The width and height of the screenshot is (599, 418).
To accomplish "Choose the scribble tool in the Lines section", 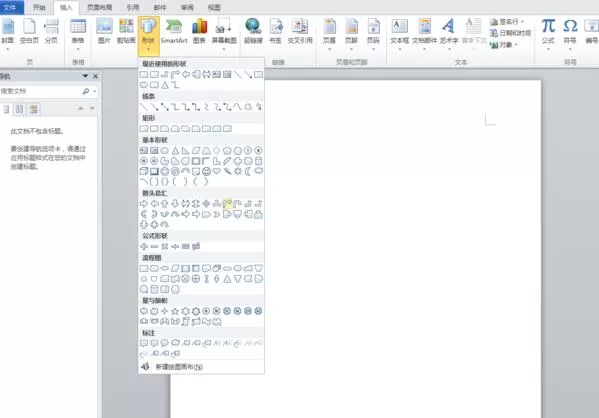I will tap(259, 107).
